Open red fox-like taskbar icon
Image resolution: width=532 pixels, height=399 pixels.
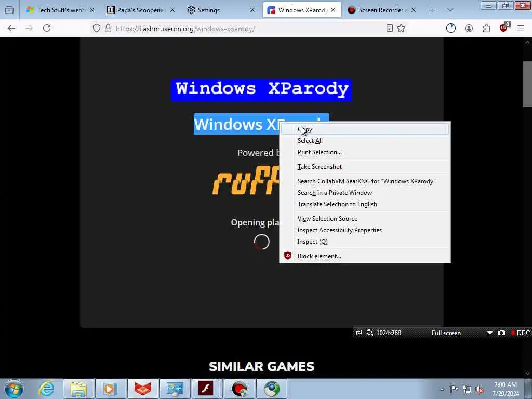(142, 389)
